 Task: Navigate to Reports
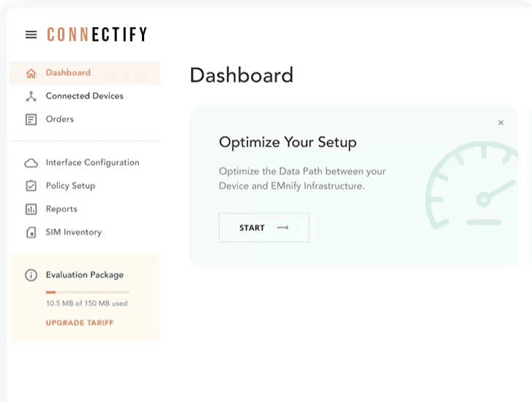(x=61, y=209)
